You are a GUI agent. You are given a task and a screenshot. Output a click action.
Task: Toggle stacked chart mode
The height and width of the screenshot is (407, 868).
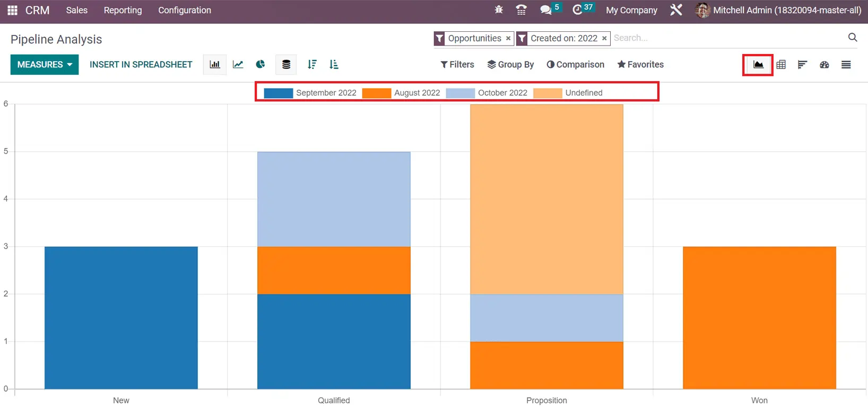point(286,65)
